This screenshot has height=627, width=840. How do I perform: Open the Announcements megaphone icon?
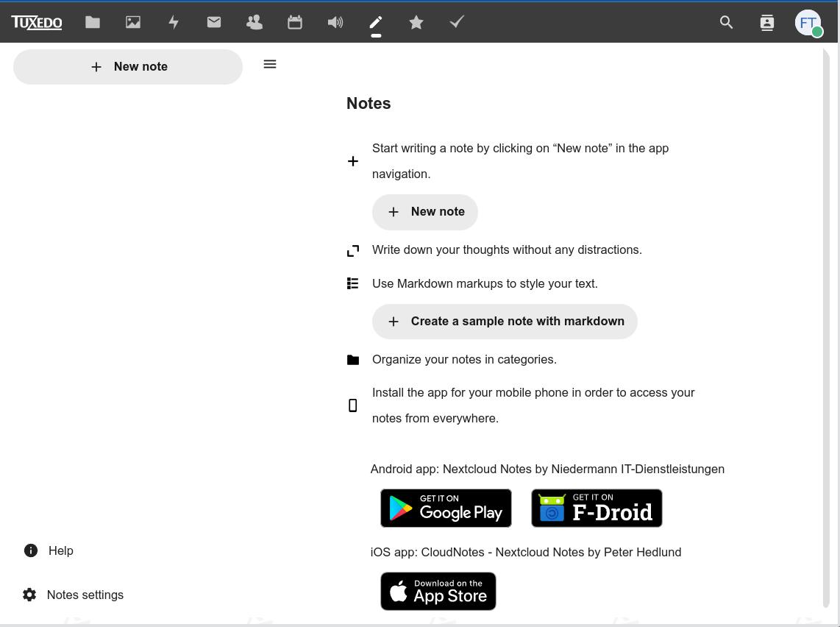(335, 22)
